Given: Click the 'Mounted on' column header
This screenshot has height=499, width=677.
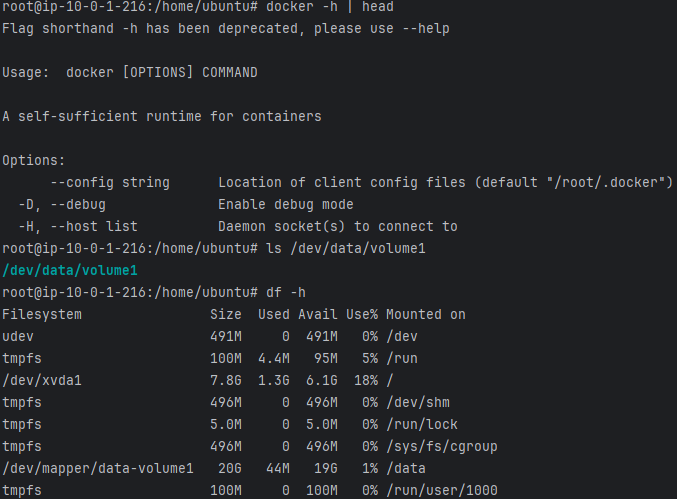Looking at the screenshot, I should point(426,315).
